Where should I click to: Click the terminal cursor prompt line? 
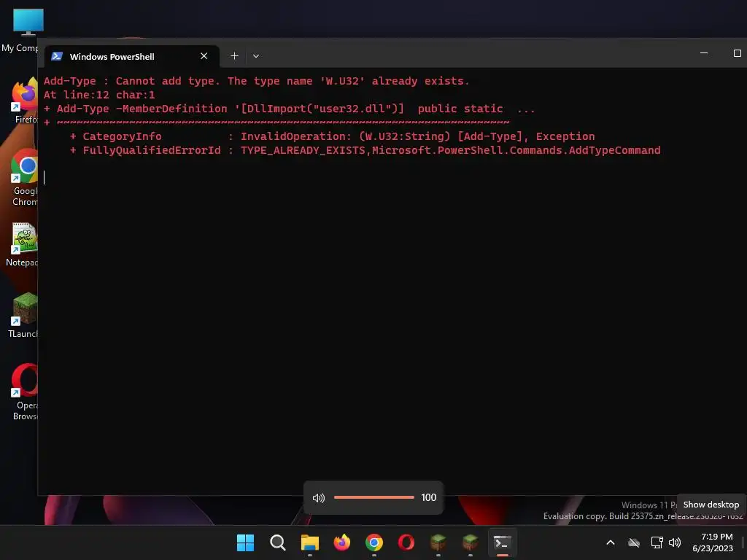(x=44, y=178)
